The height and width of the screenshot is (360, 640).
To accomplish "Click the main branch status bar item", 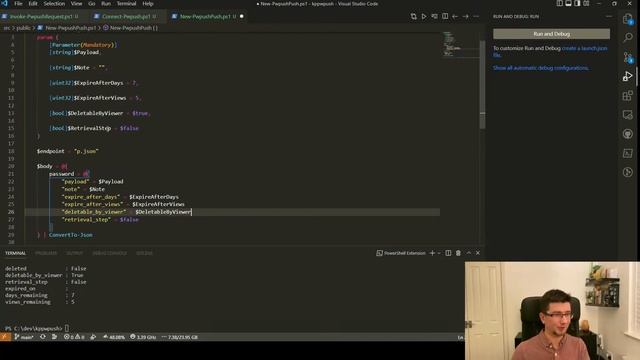I will click(24, 337).
